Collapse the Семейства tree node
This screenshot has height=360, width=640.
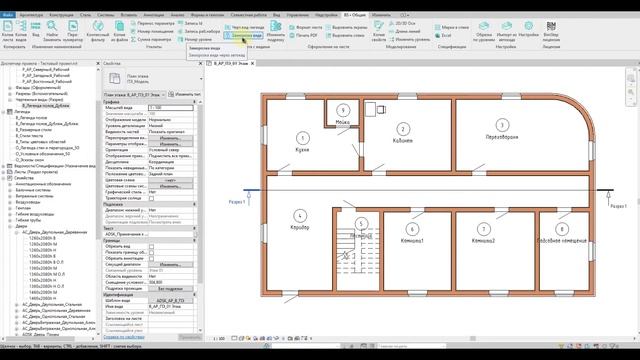3,178
